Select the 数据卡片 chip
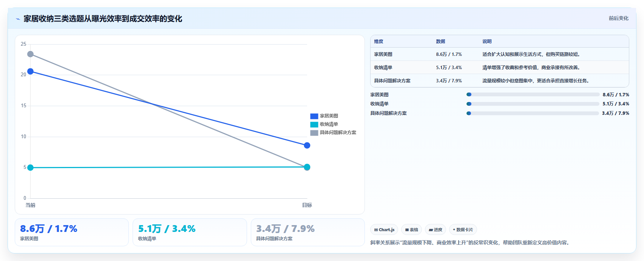 click(x=463, y=230)
